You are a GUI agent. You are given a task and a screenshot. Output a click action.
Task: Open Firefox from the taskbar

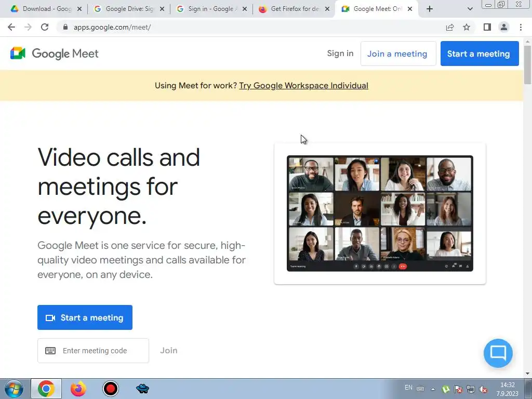(x=78, y=389)
